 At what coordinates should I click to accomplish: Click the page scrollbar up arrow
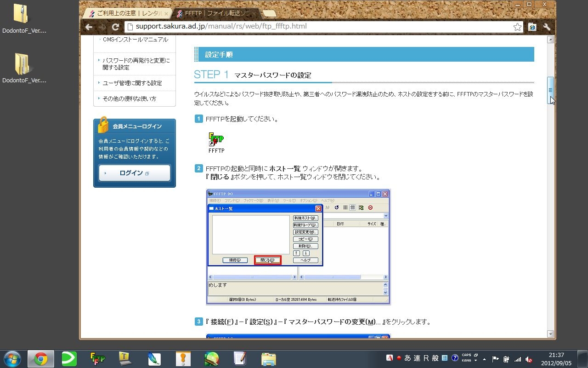(550, 40)
